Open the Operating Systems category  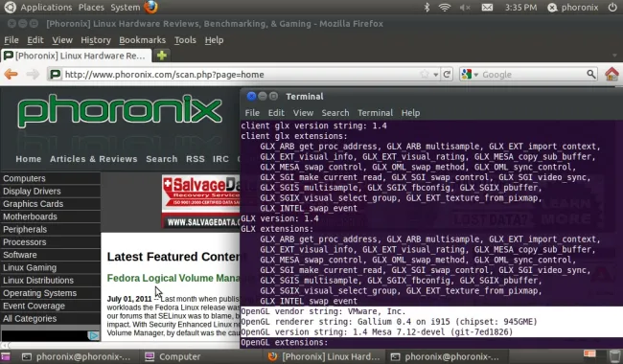pos(51,293)
